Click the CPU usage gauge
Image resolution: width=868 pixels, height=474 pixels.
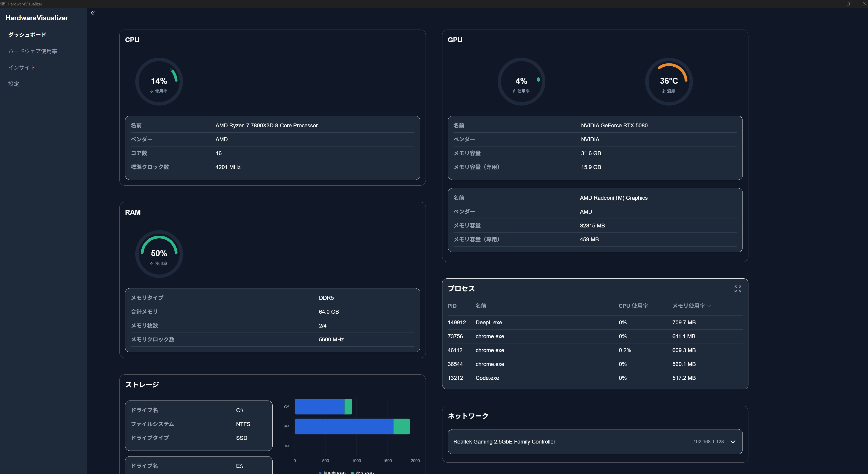[x=159, y=82]
